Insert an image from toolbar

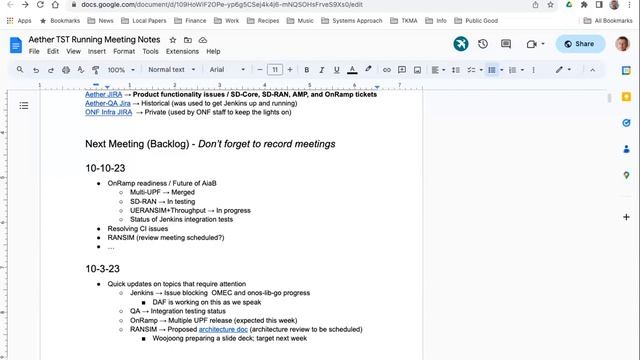(x=417, y=70)
